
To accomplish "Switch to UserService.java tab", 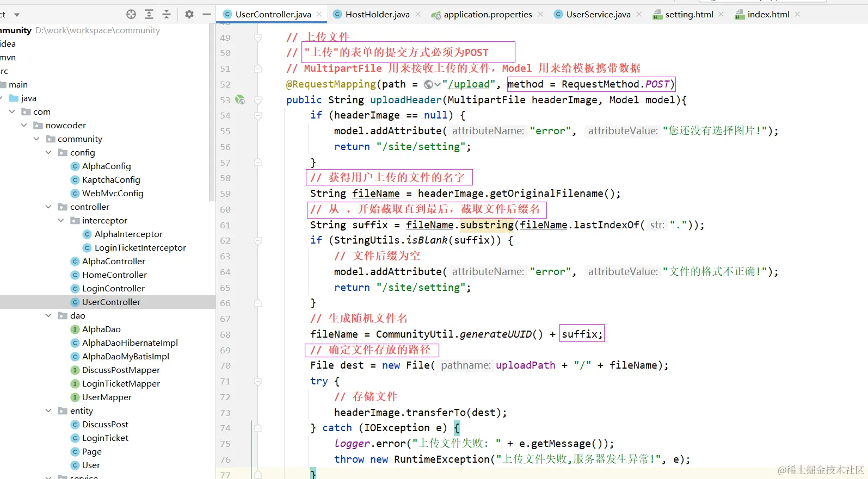I will pos(598,14).
